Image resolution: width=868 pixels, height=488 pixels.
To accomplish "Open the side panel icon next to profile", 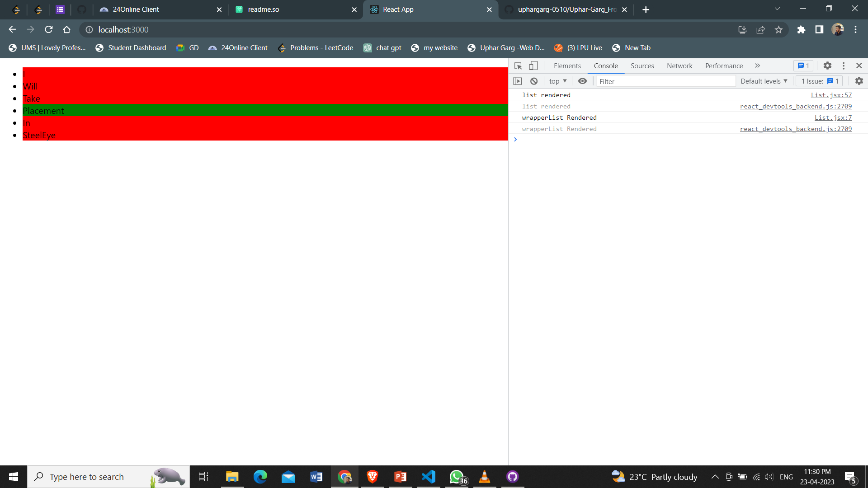I will coord(818,30).
